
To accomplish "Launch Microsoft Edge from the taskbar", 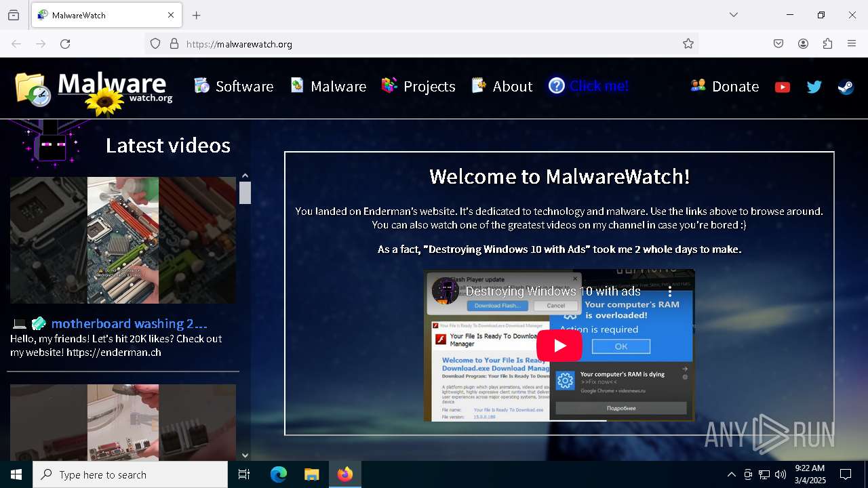I will pyautogui.click(x=279, y=474).
